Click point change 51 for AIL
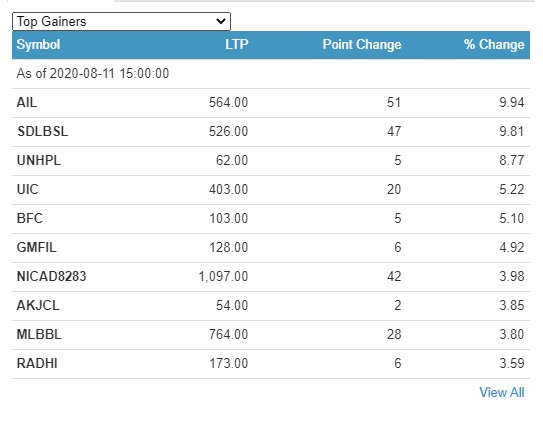The image size is (543, 423). 394,103
